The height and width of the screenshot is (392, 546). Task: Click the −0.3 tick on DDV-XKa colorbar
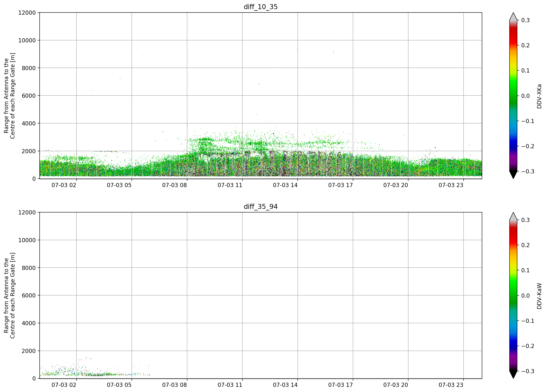tap(528, 171)
